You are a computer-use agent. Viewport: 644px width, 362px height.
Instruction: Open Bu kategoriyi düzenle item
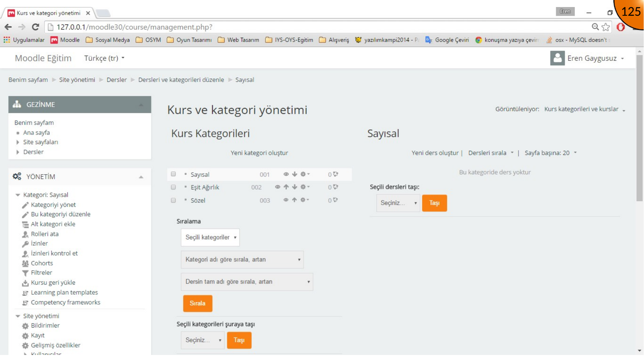pyautogui.click(x=61, y=214)
